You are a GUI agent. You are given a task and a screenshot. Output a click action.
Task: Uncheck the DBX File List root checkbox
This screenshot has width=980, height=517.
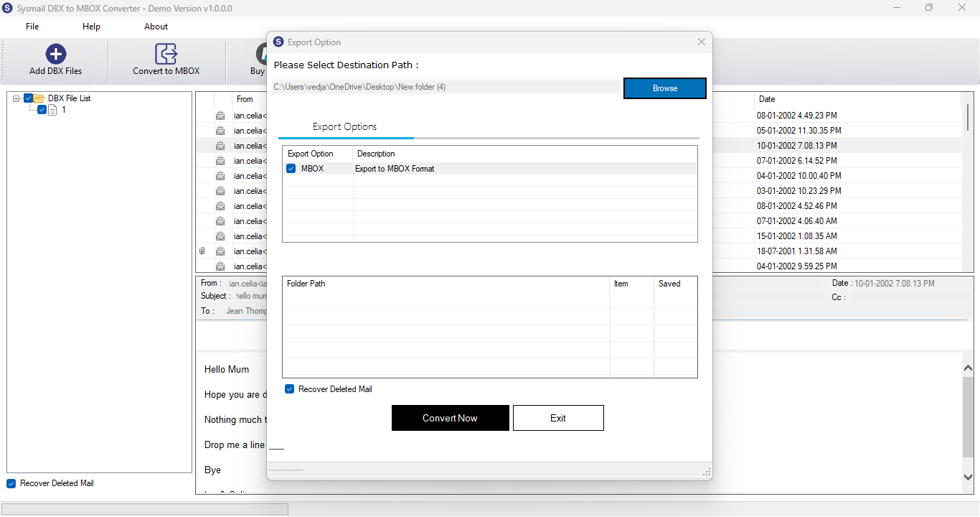(x=28, y=98)
